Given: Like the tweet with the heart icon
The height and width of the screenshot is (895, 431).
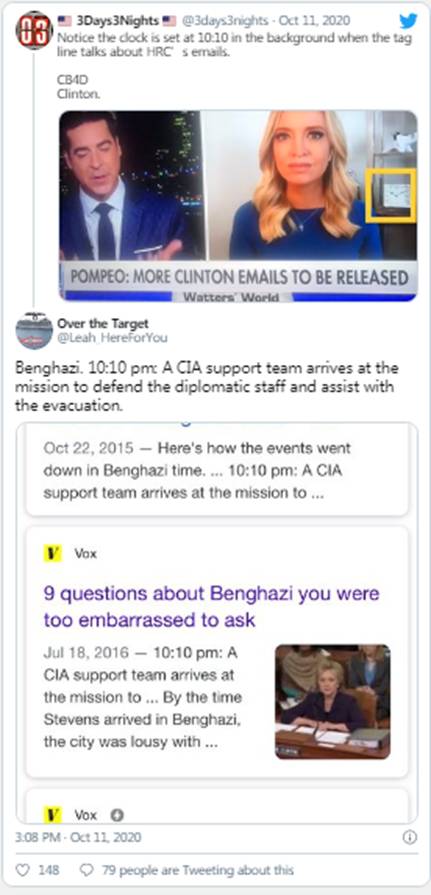Looking at the screenshot, I should click(22, 870).
